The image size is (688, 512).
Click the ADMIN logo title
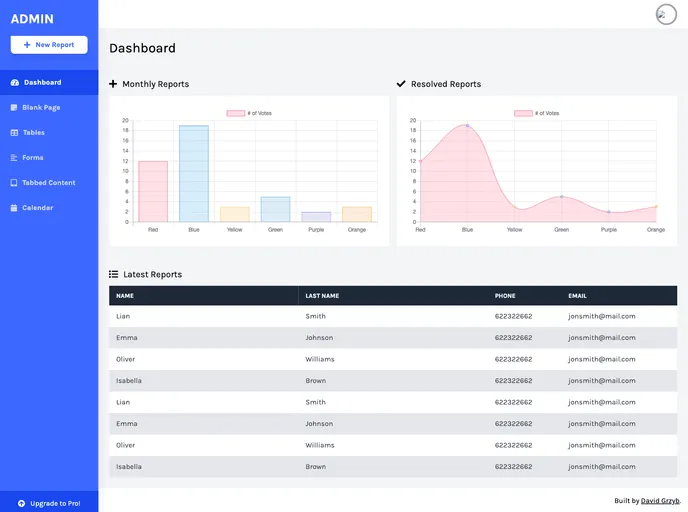coord(32,18)
